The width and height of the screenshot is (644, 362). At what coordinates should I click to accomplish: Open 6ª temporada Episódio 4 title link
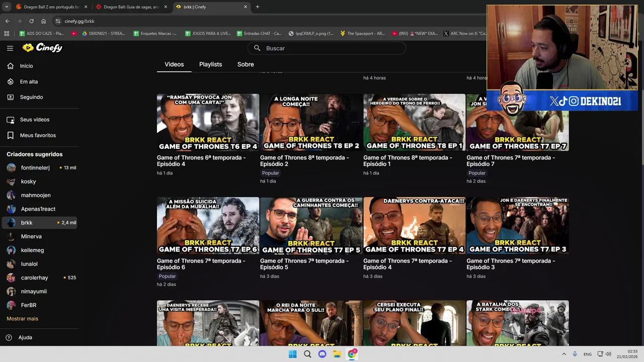201,161
